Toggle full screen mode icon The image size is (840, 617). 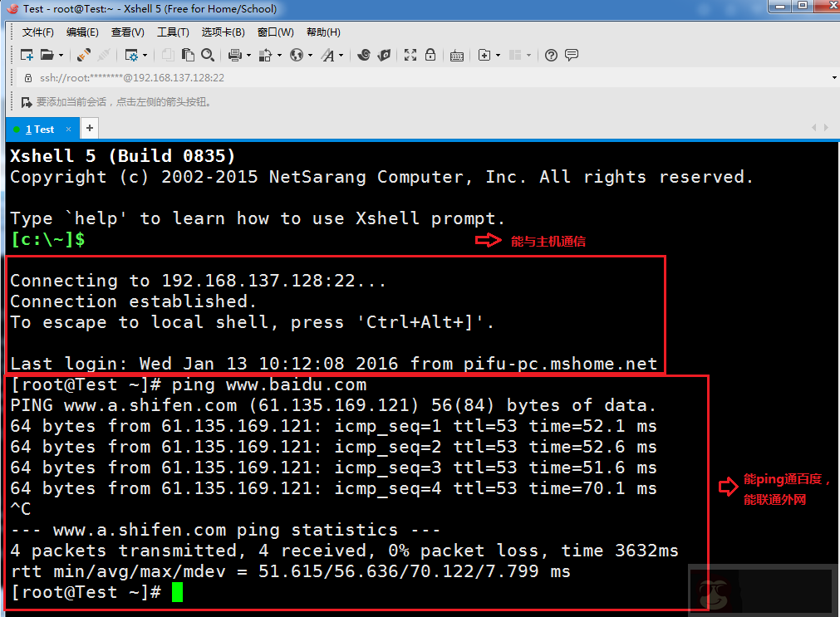click(x=410, y=56)
